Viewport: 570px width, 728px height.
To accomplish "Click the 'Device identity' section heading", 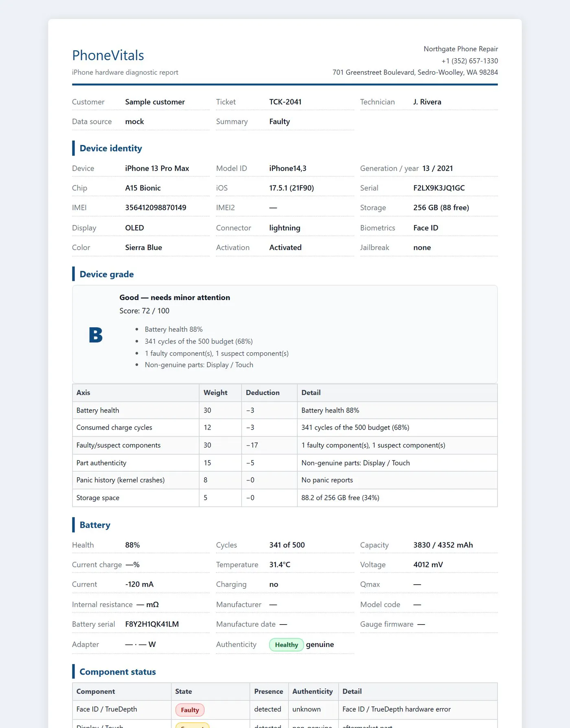I will click(x=111, y=148).
